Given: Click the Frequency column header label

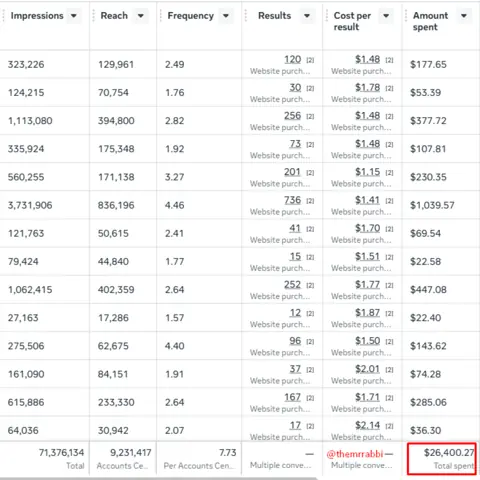Looking at the screenshot, I should (191, 16).
